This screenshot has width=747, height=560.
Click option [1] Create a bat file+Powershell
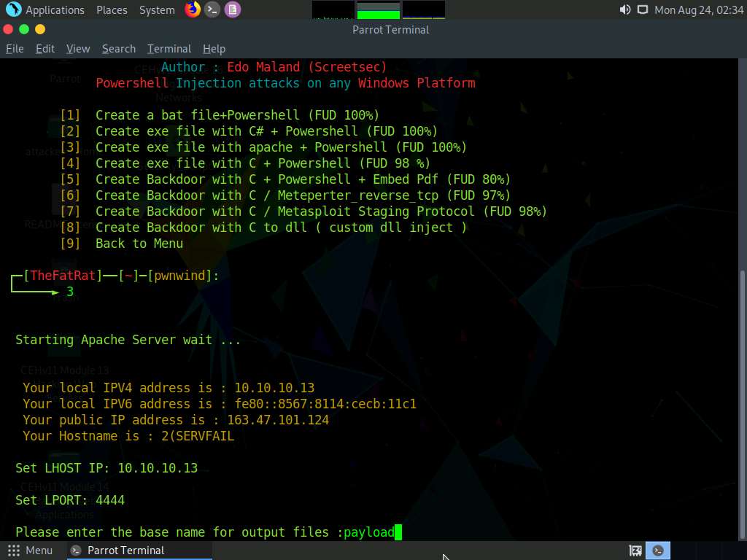220,115
